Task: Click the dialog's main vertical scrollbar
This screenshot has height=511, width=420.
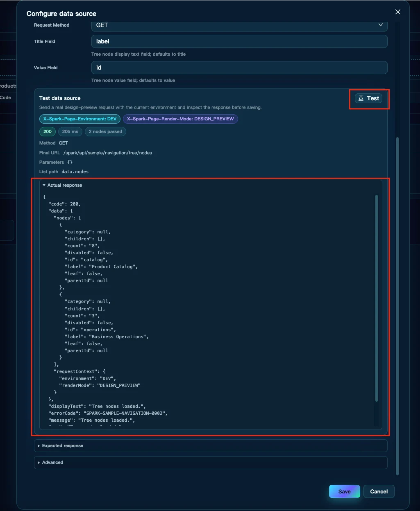Action: pos(397,306)
